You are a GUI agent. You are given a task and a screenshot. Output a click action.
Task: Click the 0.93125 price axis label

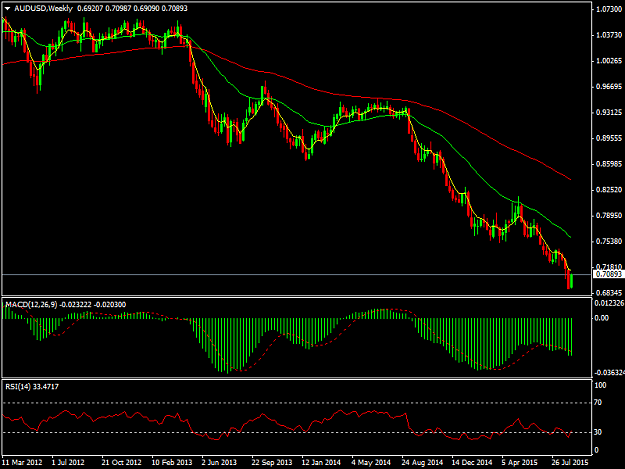[609, 112]
